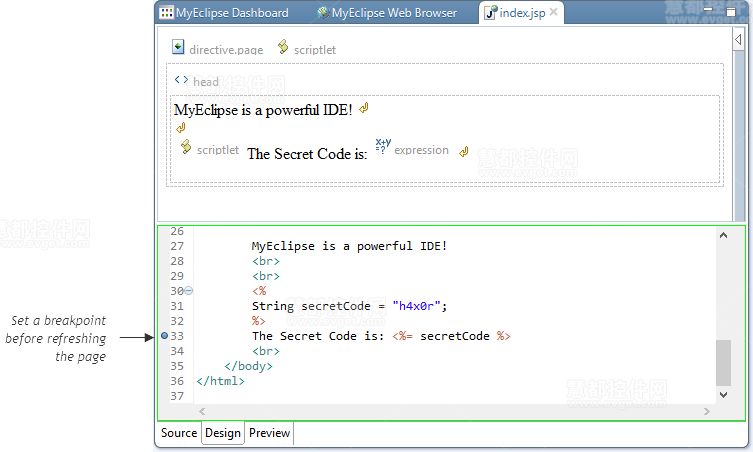Click line 27 source text 'MyEclipse is a powerful IDE!'

click(x=350, y=246)
